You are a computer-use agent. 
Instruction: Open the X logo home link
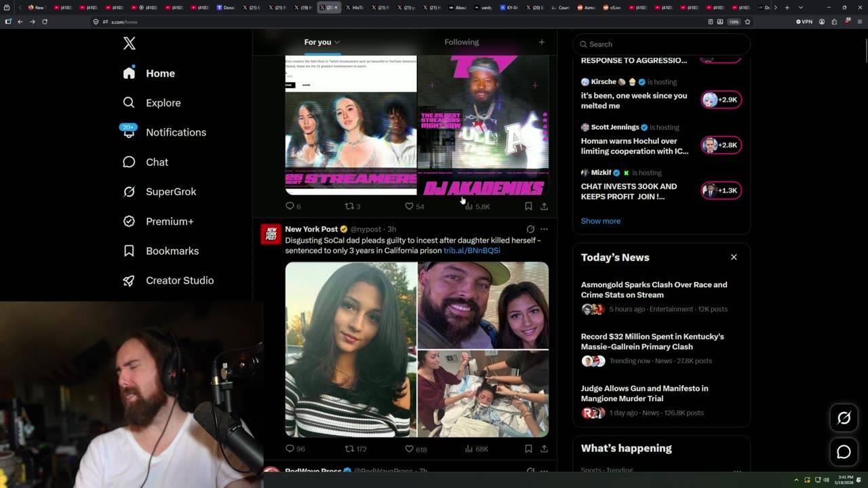130,43
